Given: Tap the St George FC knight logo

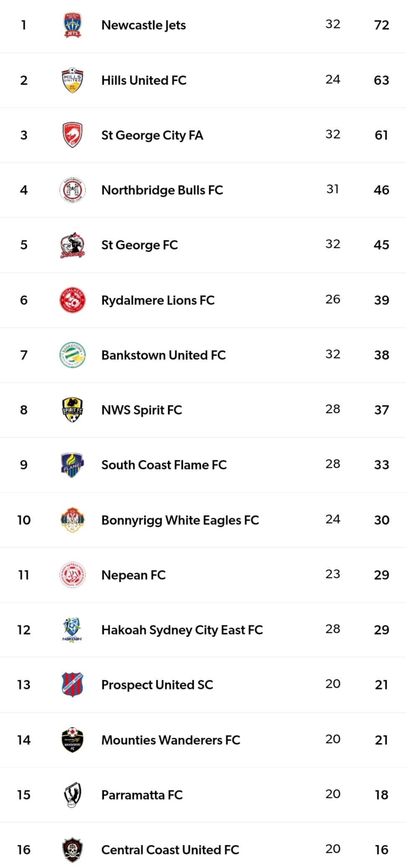Looking at the screenshot, I should point(72,245).
